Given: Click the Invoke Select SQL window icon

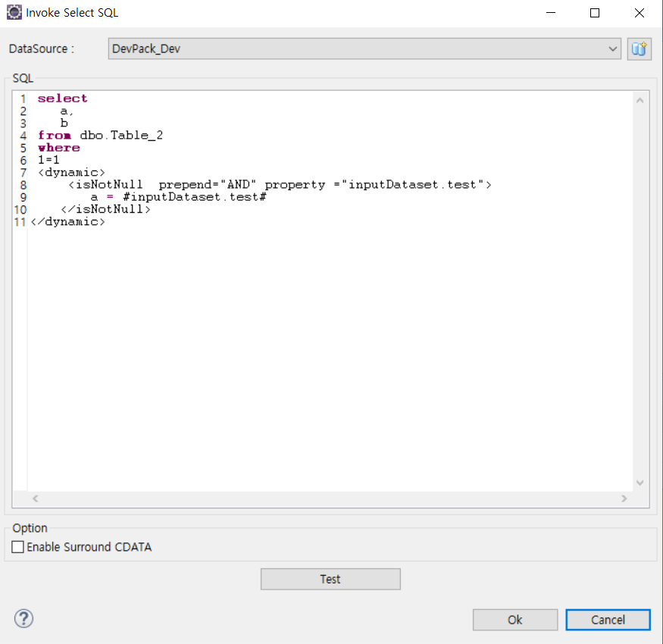Looking at the screenshot, I should click(x=14, y=13).
